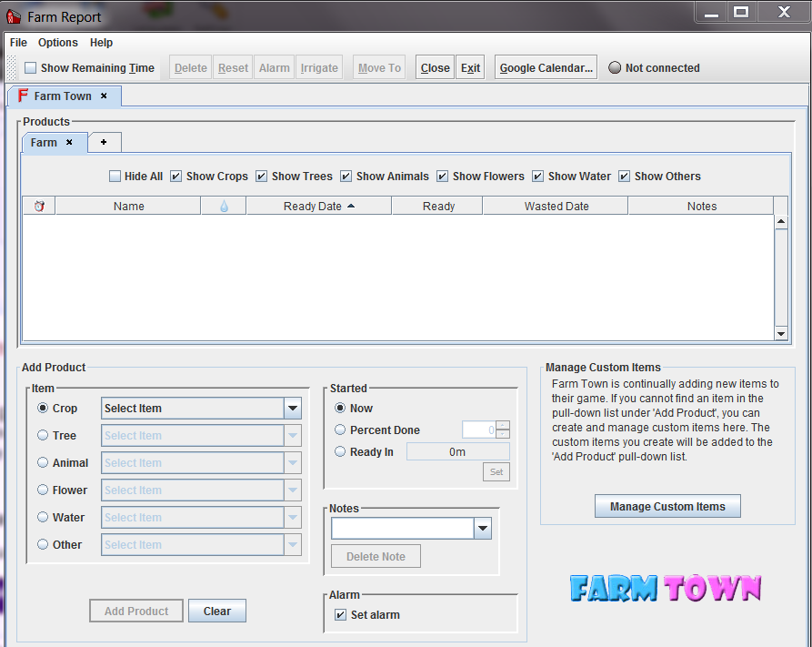Close the Farm sub-tab with its X icon
This screenshot has width=812, height=647.
tap(69, 142)
